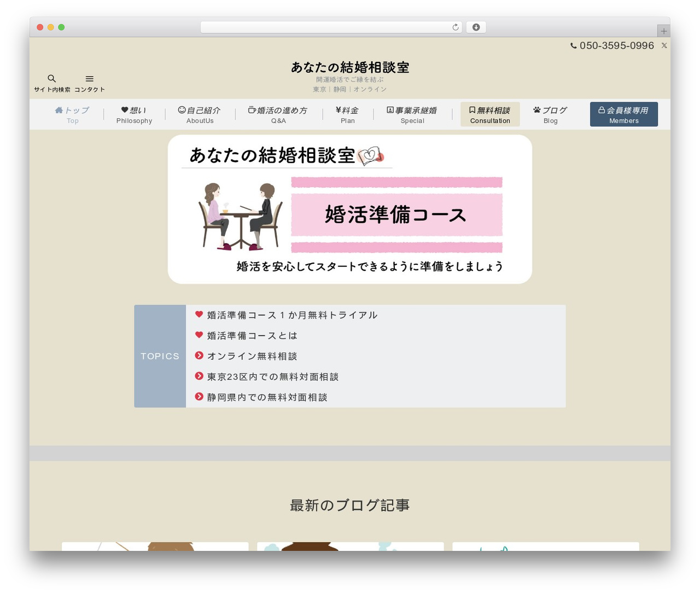Click the browser address bar
This screenshot has width=700, height=593.
coord(331,27)
